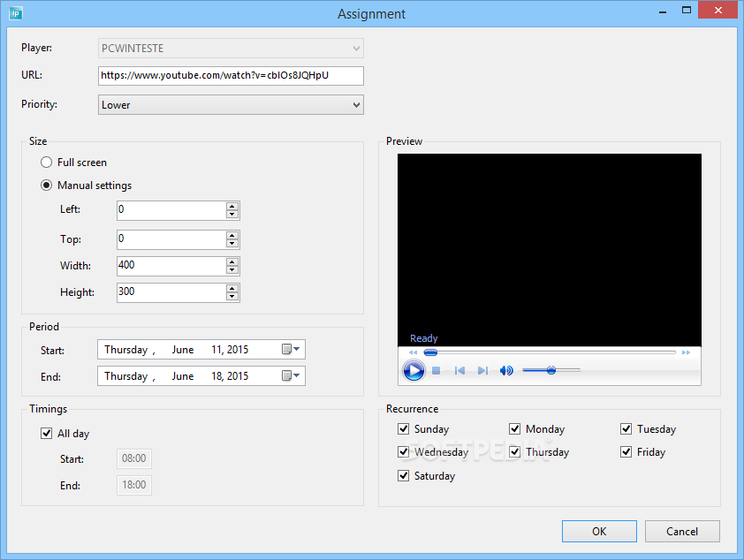
Task: Mute the preview player volume
Action: (506, 370)
